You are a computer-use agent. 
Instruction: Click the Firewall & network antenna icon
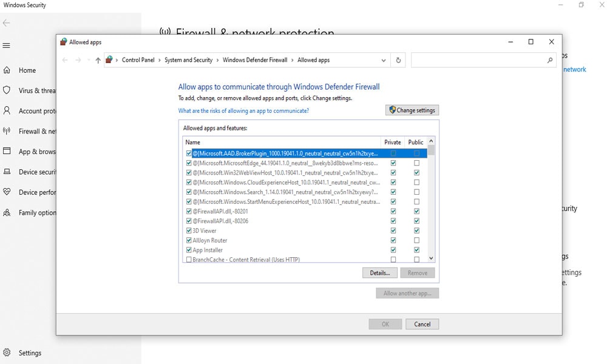(7, 131)
